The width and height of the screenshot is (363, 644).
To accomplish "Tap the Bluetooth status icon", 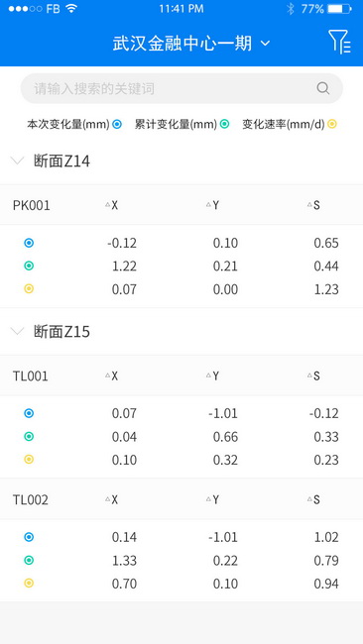I will (x=291, y=9).
